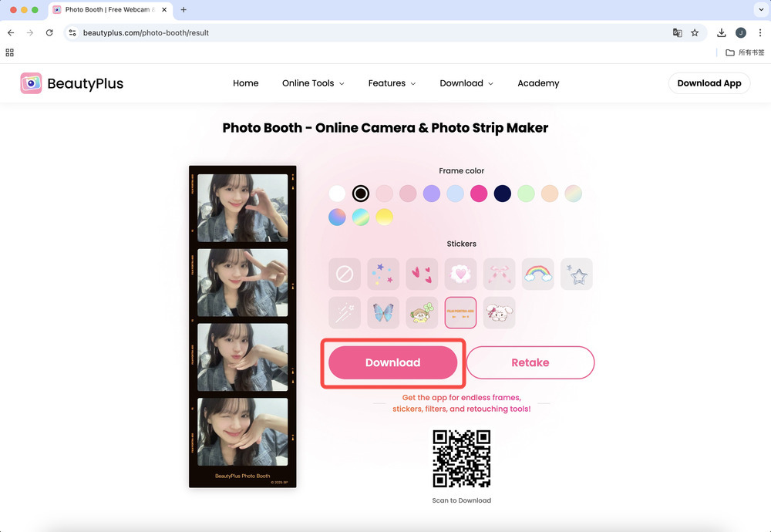
Task: Open the Online Tools dropdown
Action: coord(313,82)
